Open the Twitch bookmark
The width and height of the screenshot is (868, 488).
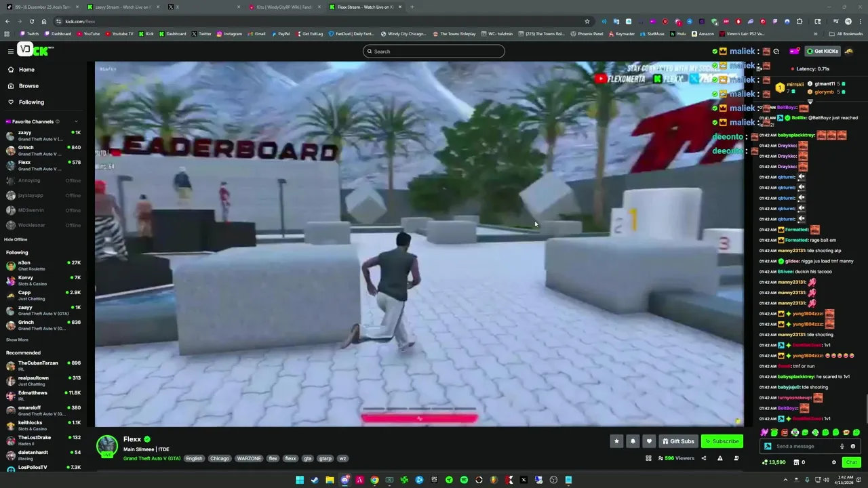click(x=29, y=34)
